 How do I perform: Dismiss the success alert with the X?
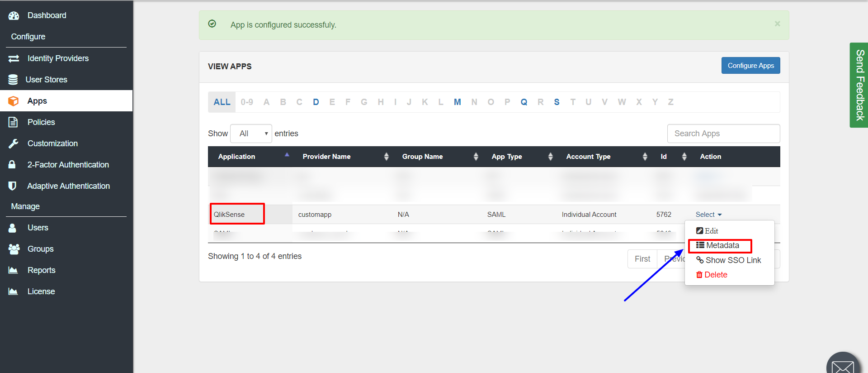tap(777, 24)
